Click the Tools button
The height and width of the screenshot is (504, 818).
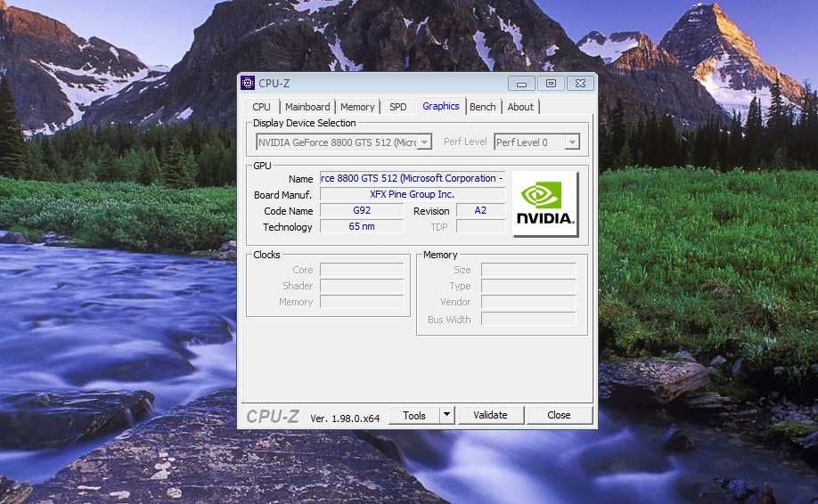(414, 415)
